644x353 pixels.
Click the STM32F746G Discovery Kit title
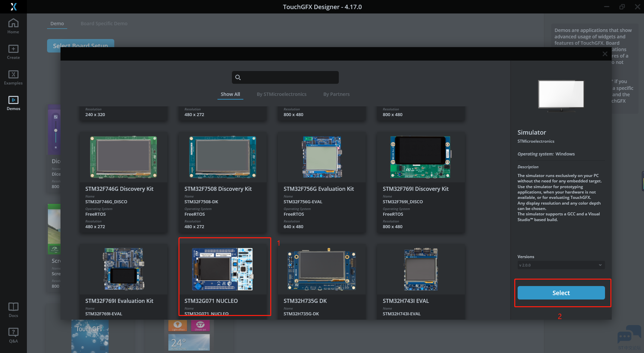pos(119,189)
